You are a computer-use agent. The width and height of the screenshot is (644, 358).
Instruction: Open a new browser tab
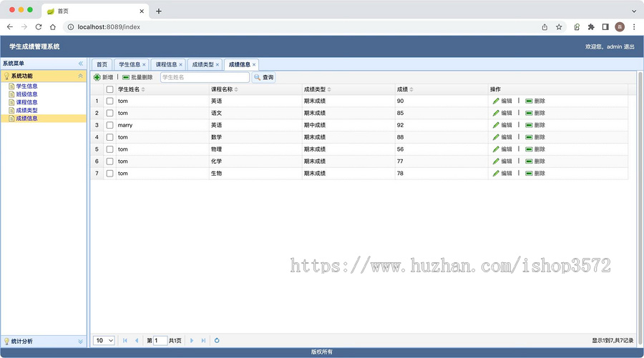tap(159, 11)
